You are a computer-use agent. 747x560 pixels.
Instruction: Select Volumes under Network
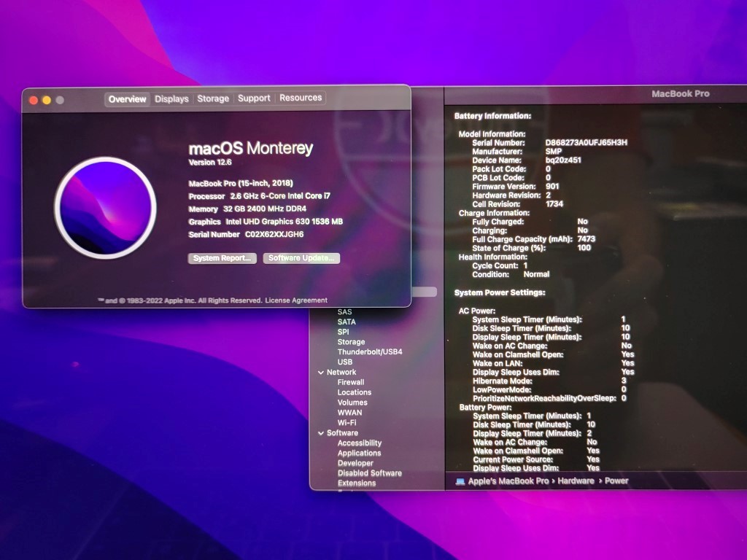point(352,402)
